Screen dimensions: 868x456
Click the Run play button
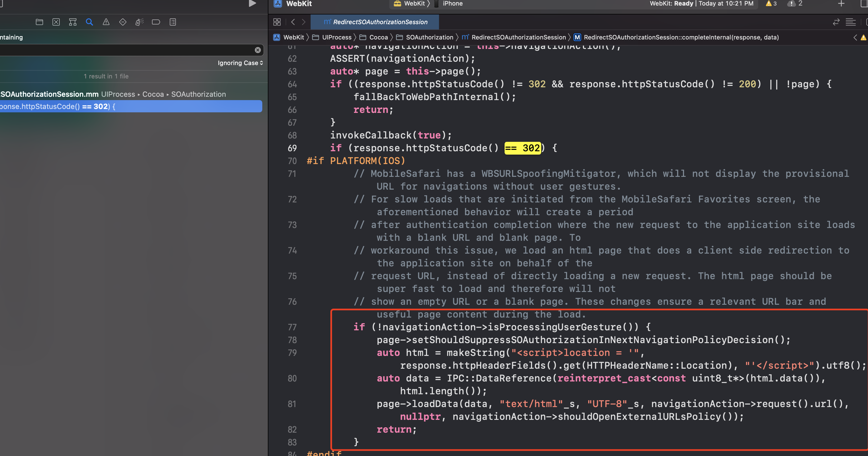coord(252,4)
